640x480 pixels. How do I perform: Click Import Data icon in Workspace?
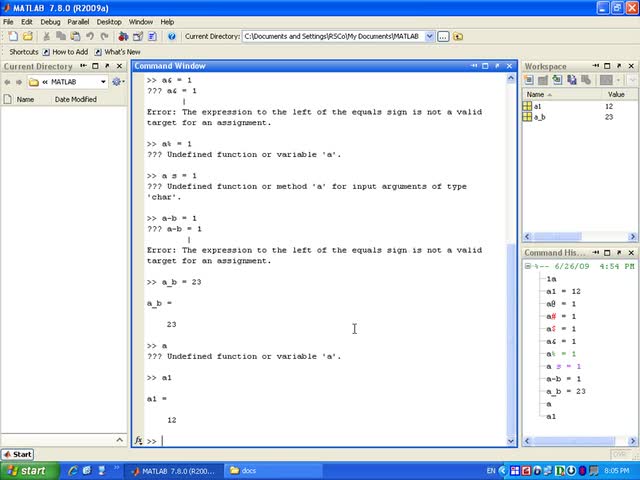(557, 80)
